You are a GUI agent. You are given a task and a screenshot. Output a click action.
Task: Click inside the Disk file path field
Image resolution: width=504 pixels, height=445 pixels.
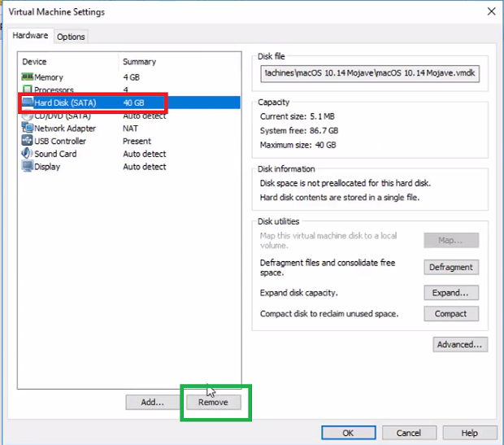point(371,74)
